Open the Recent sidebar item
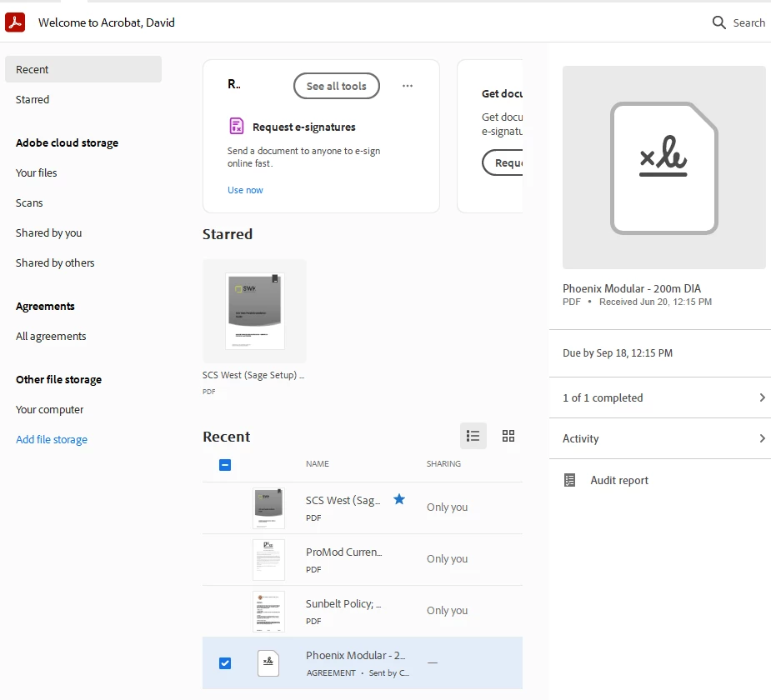This screenshot has height=700, width=771. 83,69
